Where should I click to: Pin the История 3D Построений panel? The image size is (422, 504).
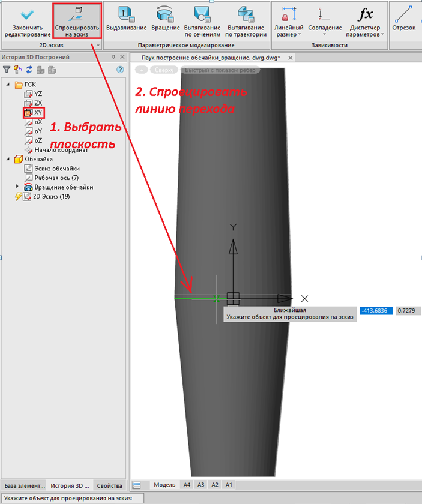(x=113, y=57)
